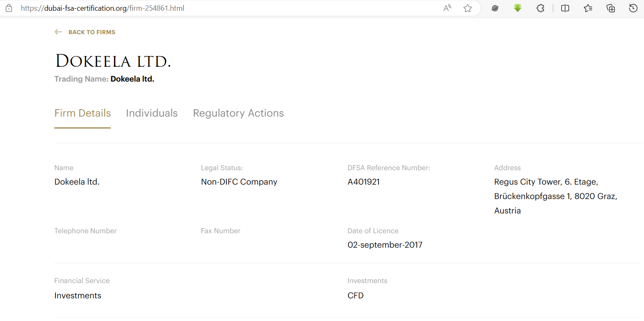
Task: Click the Date of Licence label
Action: [x=373, y=231]
